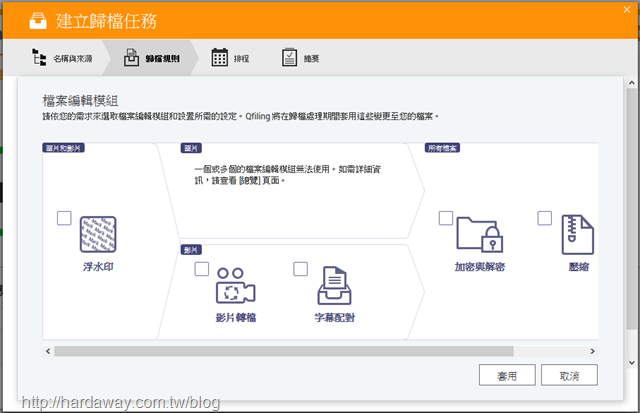The image size is (640, 413).
Task: Click the 取消 (Cancel) button
Action: click(569, 375)
